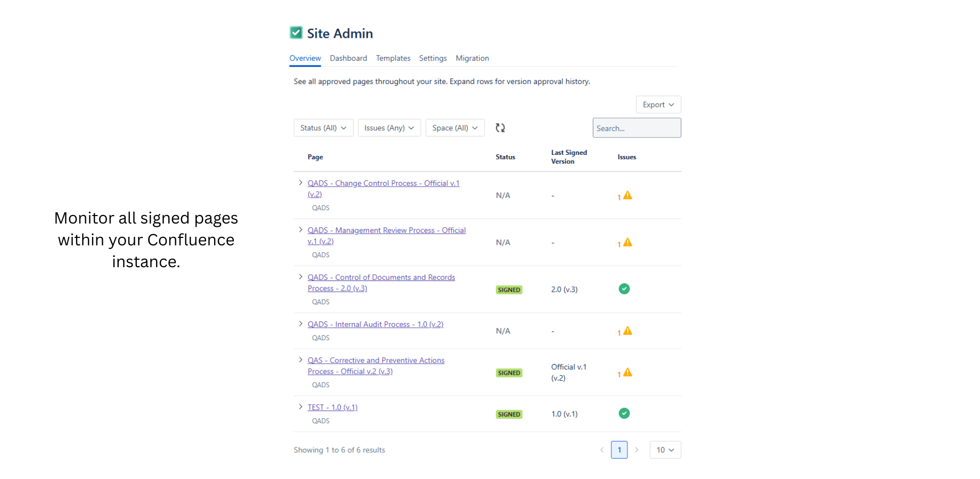Viewport: 980px width, 479px height.
Task: Click N/A status in Management Review Process row
Action: point(503,242)
